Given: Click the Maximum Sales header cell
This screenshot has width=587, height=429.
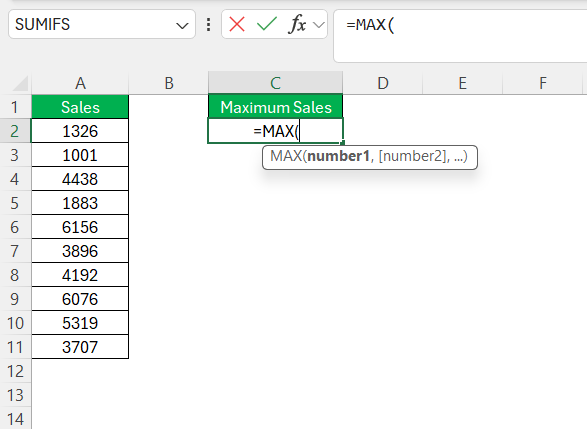Looking at the screenshot, I should click(x=276, y=107).
